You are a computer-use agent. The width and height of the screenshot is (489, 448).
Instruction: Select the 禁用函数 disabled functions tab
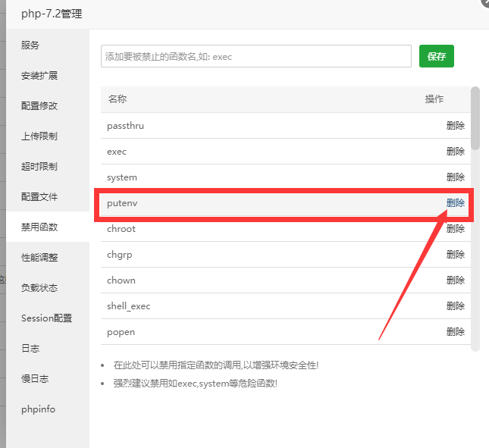click(x=39, y=227)
